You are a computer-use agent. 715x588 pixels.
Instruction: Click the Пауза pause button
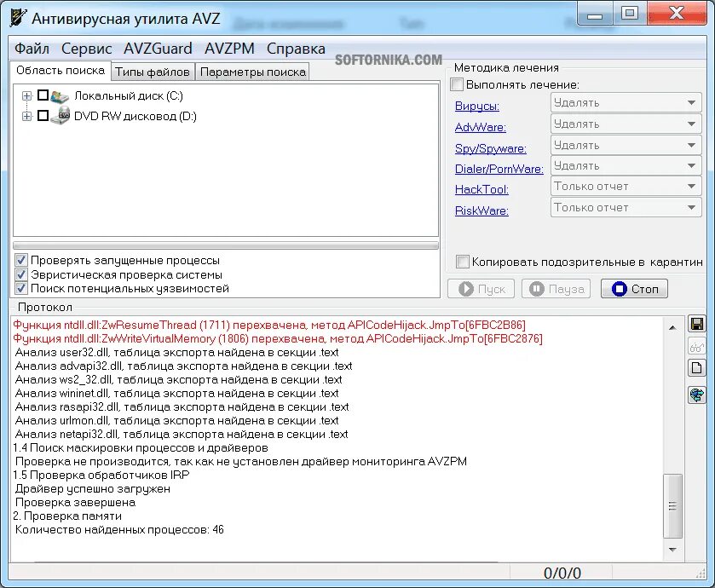point(556,289)
